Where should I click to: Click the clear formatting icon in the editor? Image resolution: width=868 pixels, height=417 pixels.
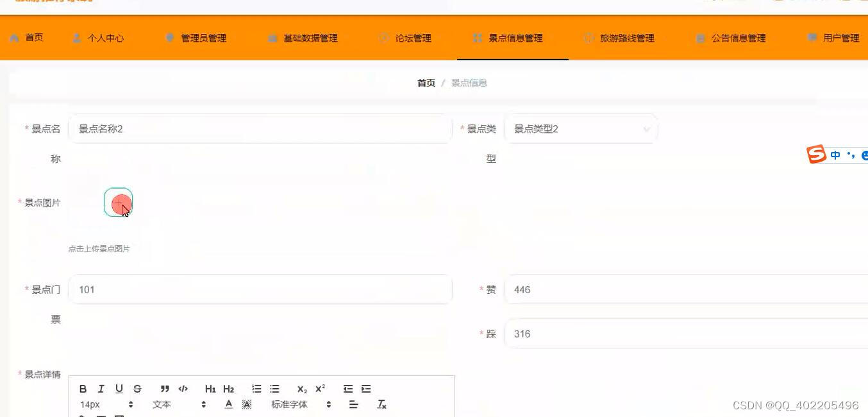click(380, 404)
